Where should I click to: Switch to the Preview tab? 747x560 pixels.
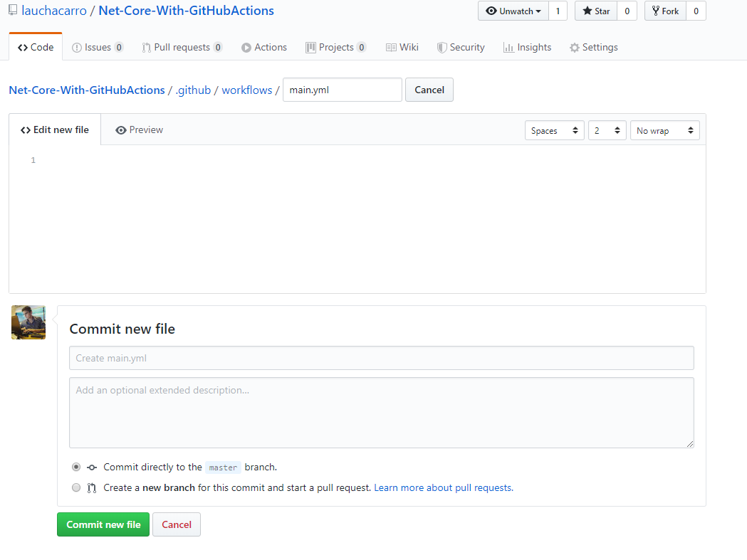click(139, 130)
